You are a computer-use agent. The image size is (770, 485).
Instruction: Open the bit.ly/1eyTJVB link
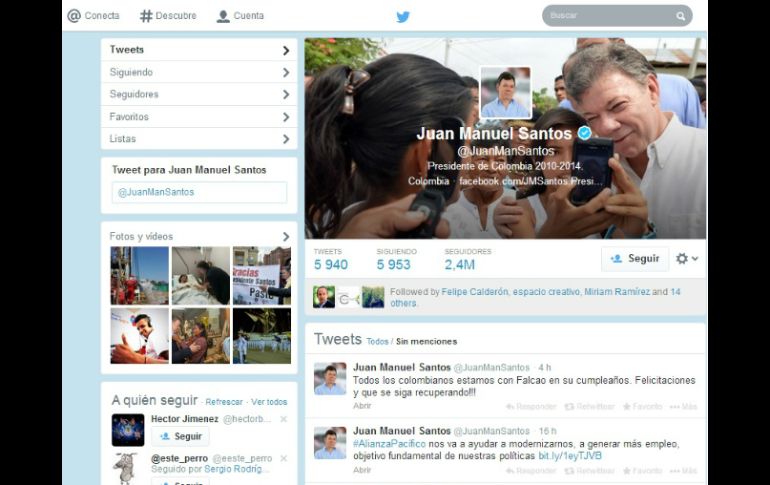570,456
